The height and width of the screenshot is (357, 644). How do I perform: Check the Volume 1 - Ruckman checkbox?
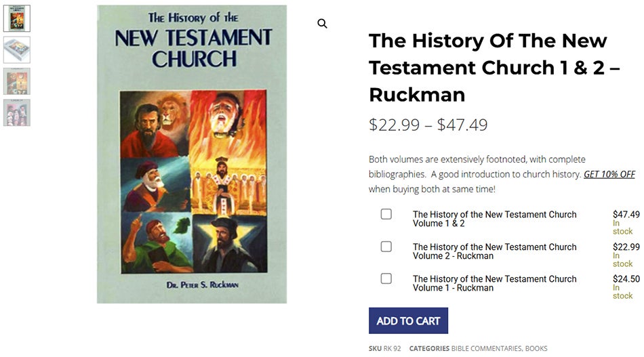tap(386, 278)
